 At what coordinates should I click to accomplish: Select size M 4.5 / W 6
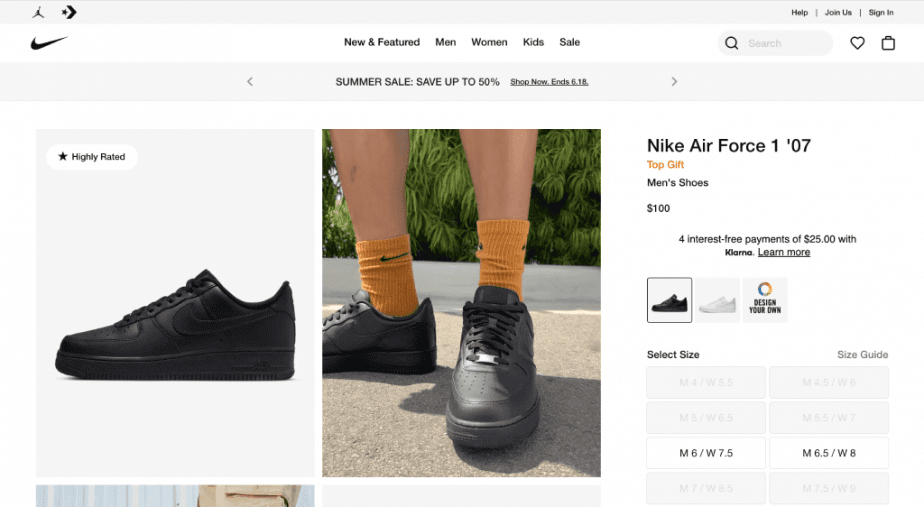click(x=829, y=383)
